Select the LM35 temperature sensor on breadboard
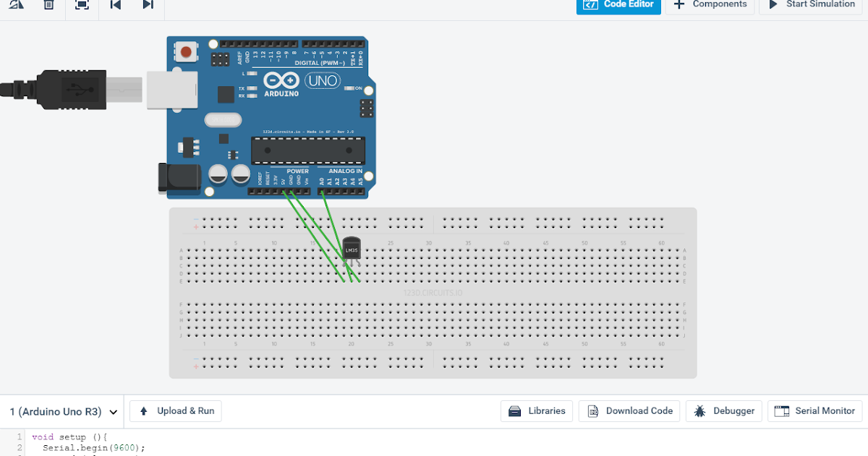This screenshot has width=868, height=456. pyautogui.click(x=351, y=250)
